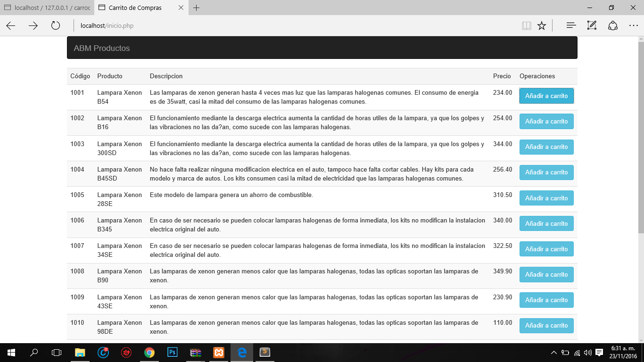Open File Explorer from taskbar

(80, 353)
